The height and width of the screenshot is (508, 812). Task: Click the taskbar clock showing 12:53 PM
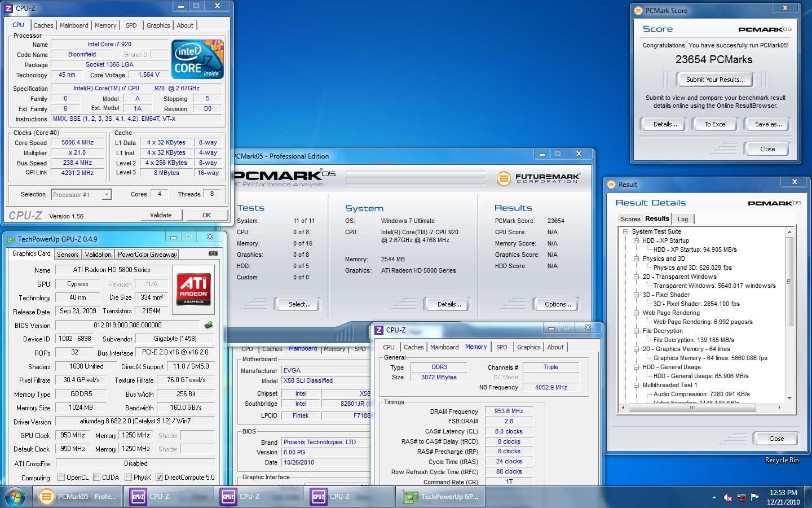[783, 497]
